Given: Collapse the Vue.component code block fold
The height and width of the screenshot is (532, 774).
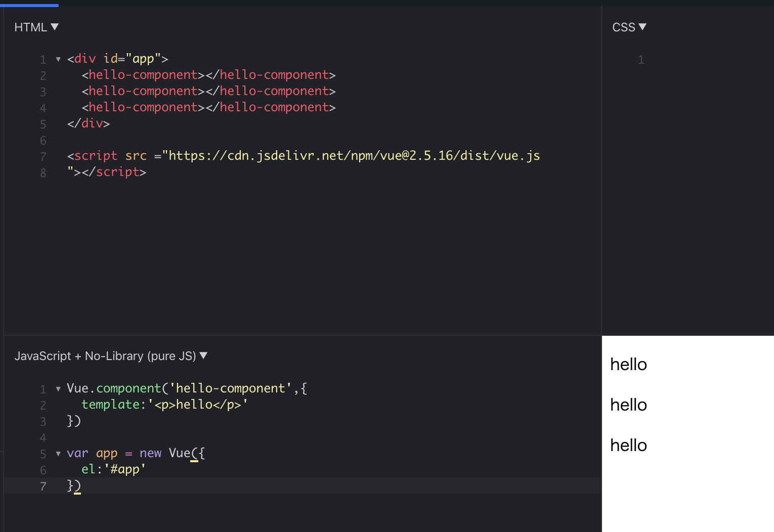Looking at the screenshot, I should point(58,389).
